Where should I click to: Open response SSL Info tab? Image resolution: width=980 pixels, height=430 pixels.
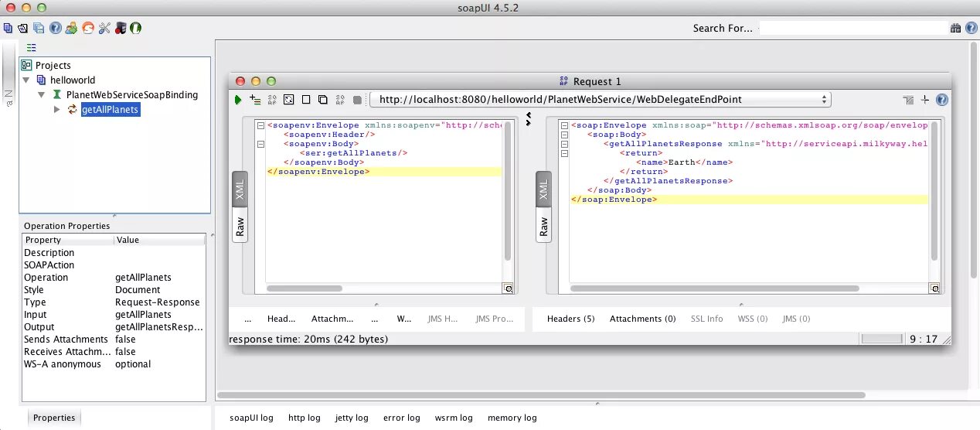click(706, 319)
